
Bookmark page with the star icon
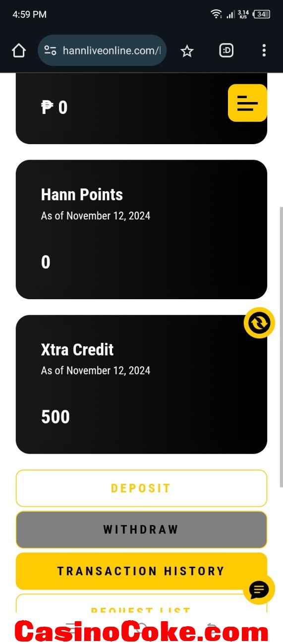click(x=187, y=51)
